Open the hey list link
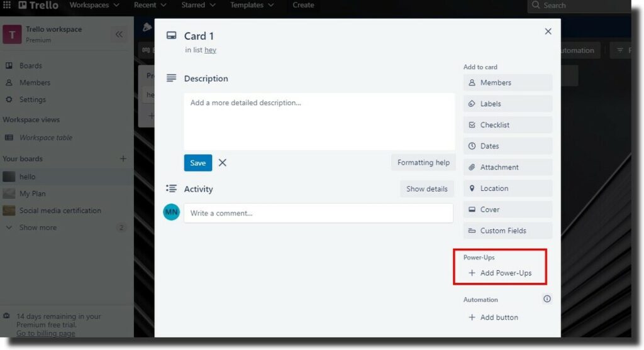The image size is (644, 350). (210, 50)
